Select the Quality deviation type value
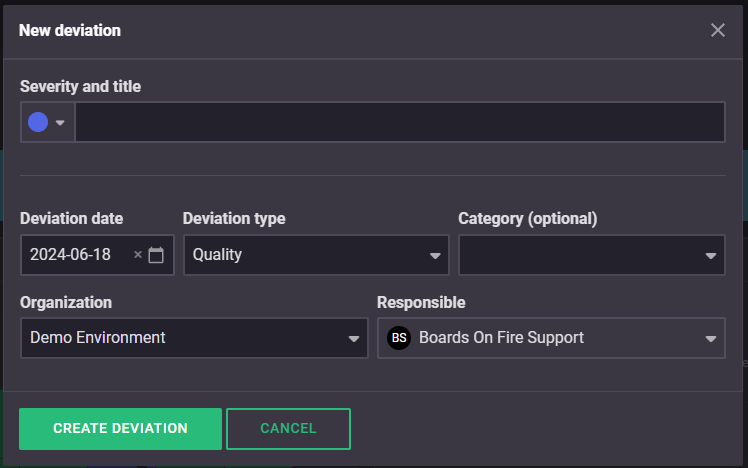 coord(218,255)
